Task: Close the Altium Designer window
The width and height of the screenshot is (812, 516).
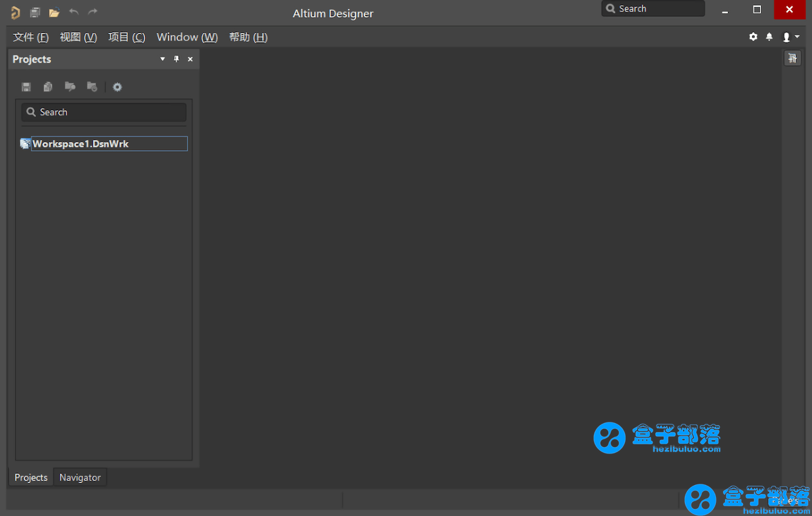Action: [789, 9]
